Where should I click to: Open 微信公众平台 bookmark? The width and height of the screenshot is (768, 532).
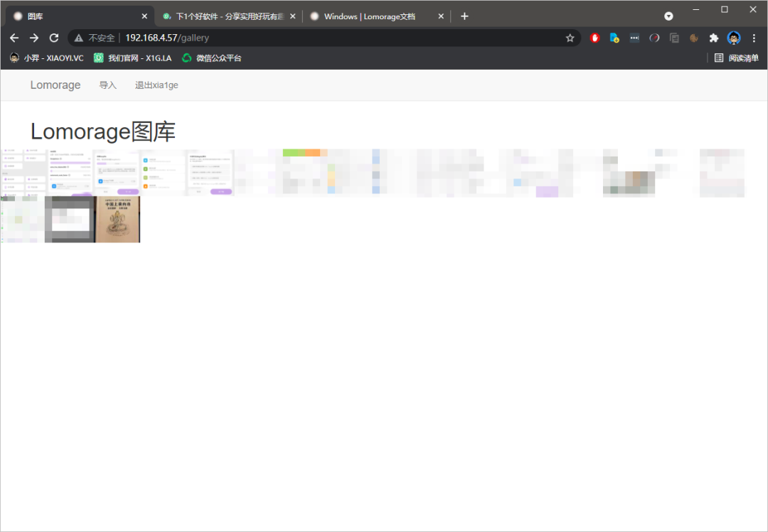[212, 58]
